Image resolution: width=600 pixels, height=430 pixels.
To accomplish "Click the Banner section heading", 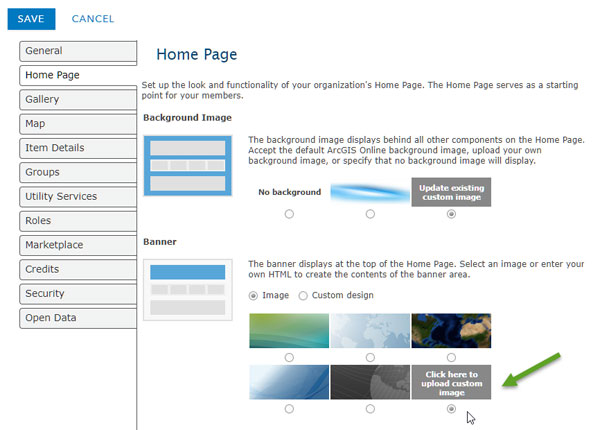I will 160,242.
